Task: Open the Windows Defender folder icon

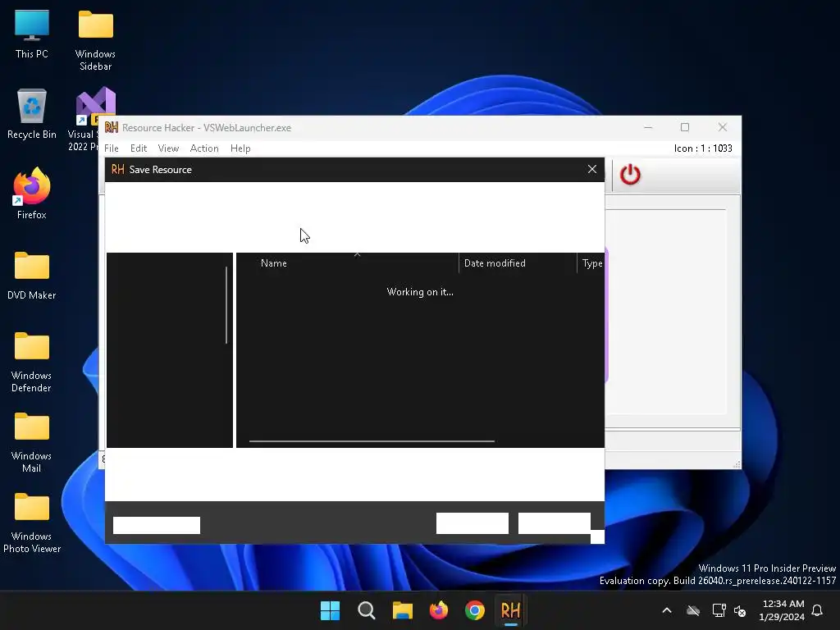Action: click(32, 362)
